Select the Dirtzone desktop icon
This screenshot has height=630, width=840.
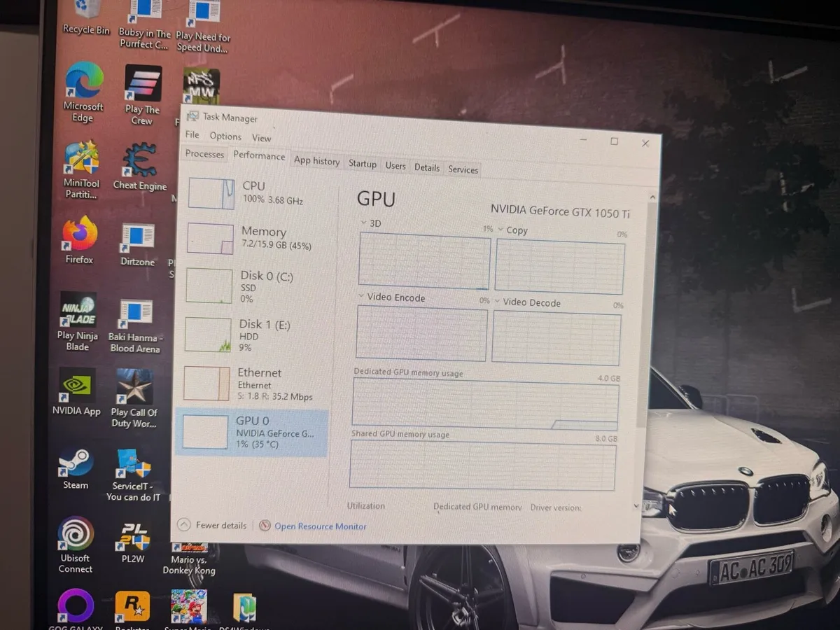pyautogui.click(x=137, y=245)
